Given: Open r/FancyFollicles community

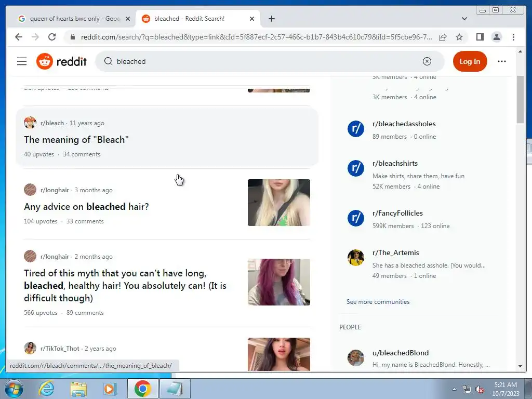Looking at the screenshot, I should pos(397,213).
